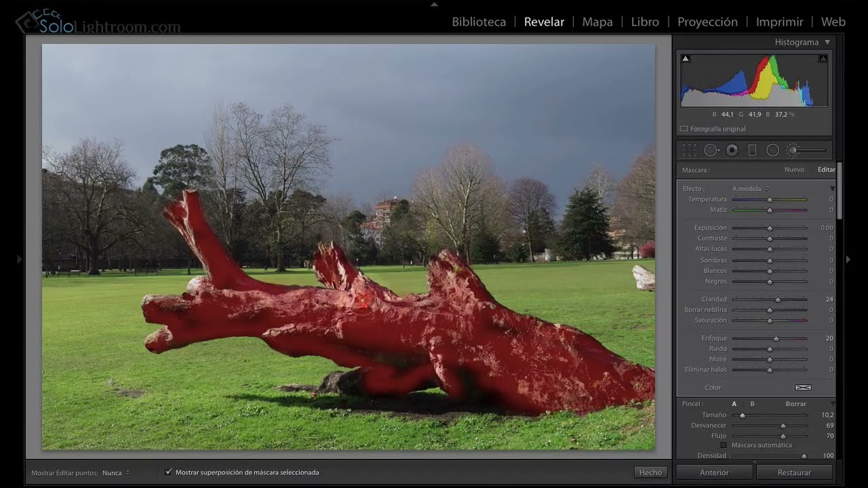Click the Enfoque slider handle
868x488 pixels.
[x=776, y=338]
